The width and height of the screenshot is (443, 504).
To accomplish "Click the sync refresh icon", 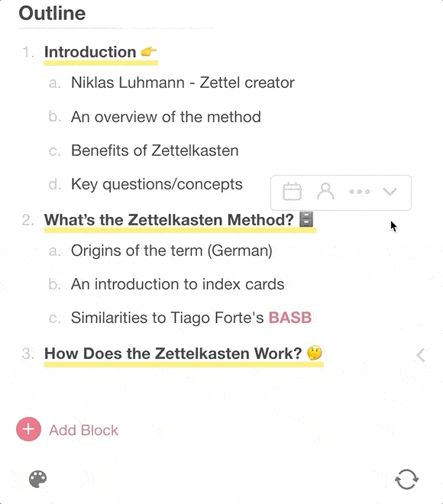I will pos(406,479).
